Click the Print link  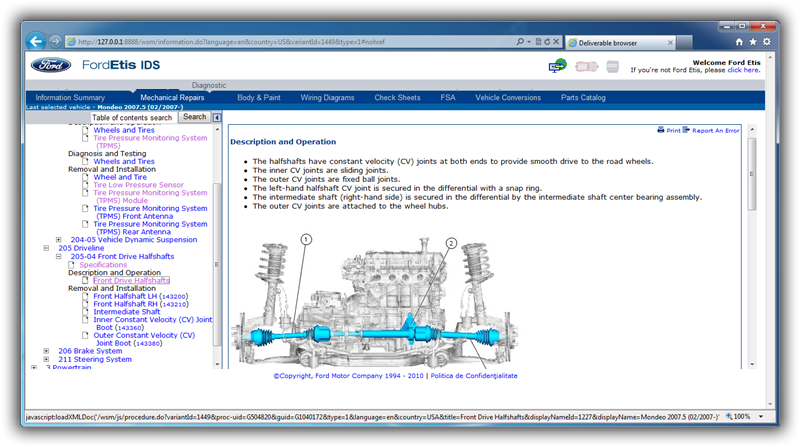point(673,131)
